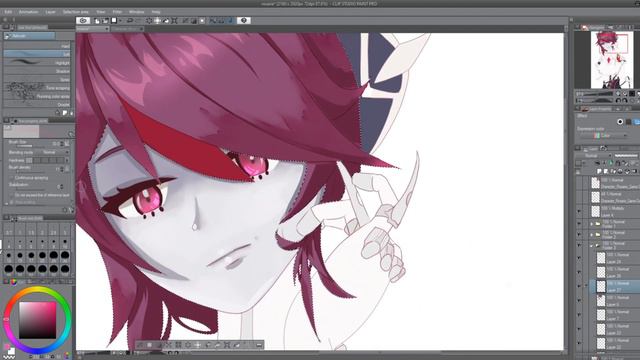Select the Hard airbrush sub tool
This screenshot has height=360, width=640.
(x=37, y=46)
